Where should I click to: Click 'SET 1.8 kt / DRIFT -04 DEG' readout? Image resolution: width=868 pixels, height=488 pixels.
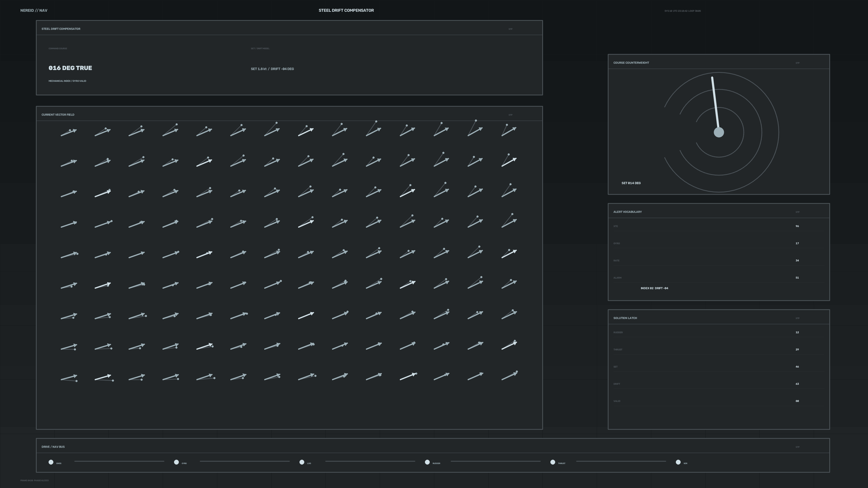pos(272,69)
